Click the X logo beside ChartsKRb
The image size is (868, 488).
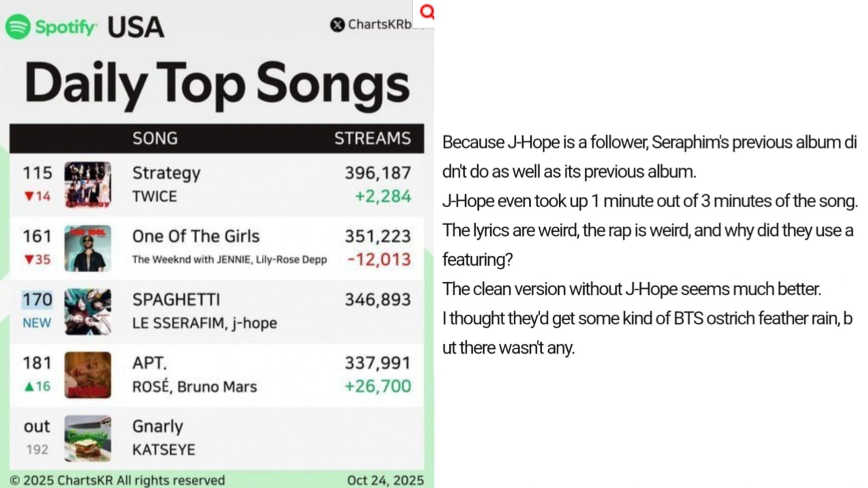tap(337, 24)
